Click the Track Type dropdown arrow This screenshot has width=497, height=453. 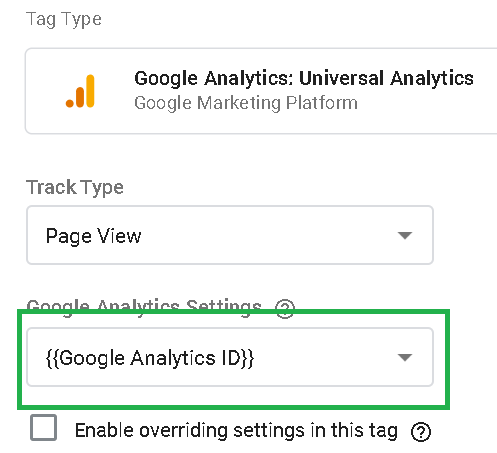point(405,236)
